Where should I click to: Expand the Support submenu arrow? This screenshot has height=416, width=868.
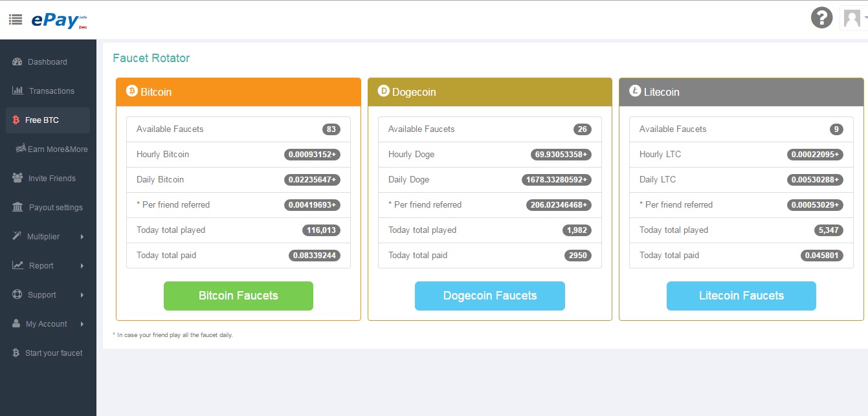tap(82, 295)
